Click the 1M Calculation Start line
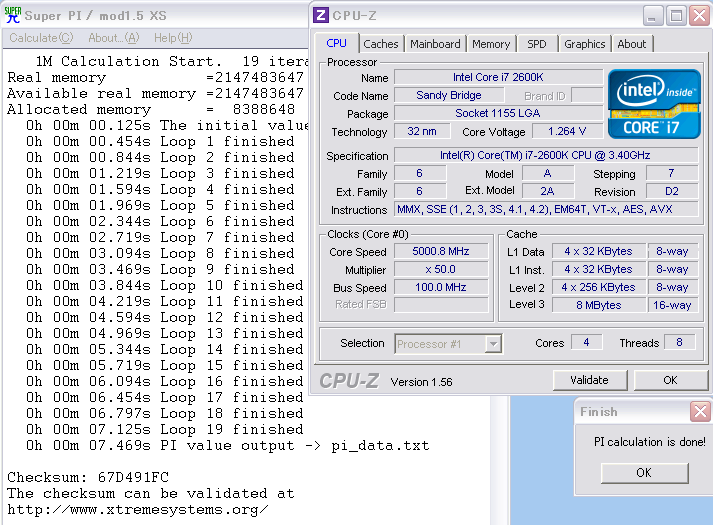Image resolution: width=713 pixels, height=525 pixels. [171, 61]
